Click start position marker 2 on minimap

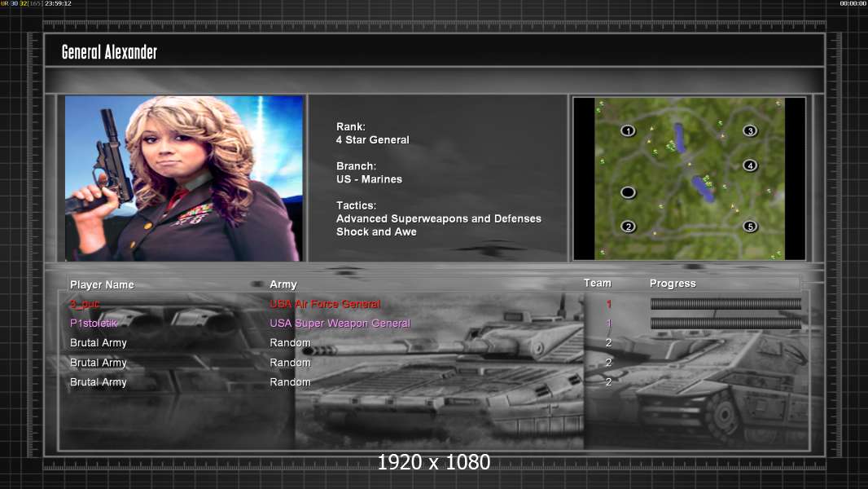(628, 227)
